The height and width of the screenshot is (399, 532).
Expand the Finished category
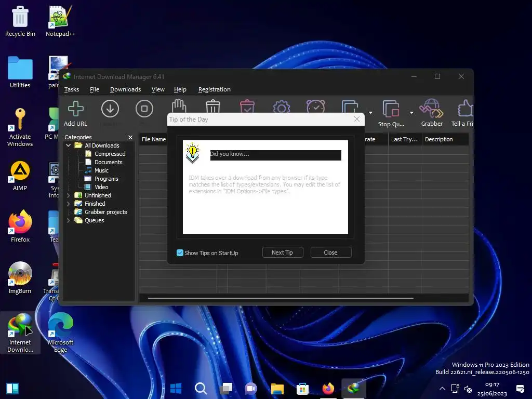[x=68, y=204]
